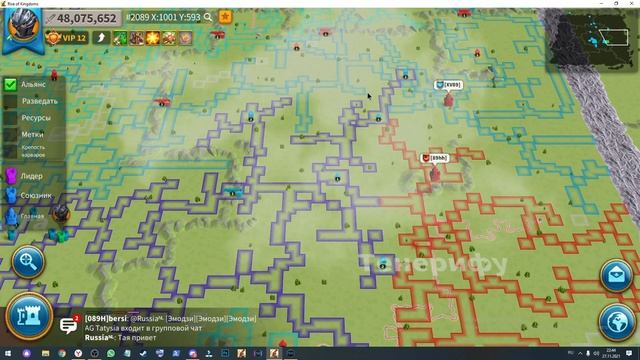
Task: Click the gathering buff icon right of the explosion icon
Action: [x=169, y=38]
